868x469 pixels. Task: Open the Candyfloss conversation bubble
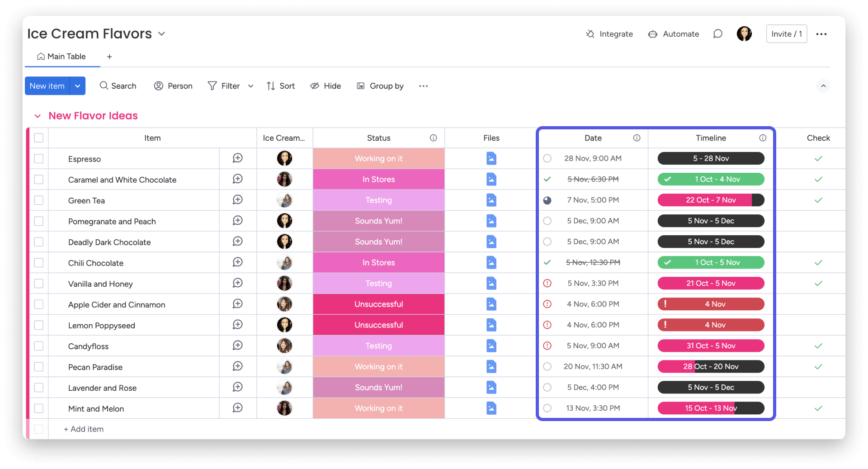pos(238,346)
